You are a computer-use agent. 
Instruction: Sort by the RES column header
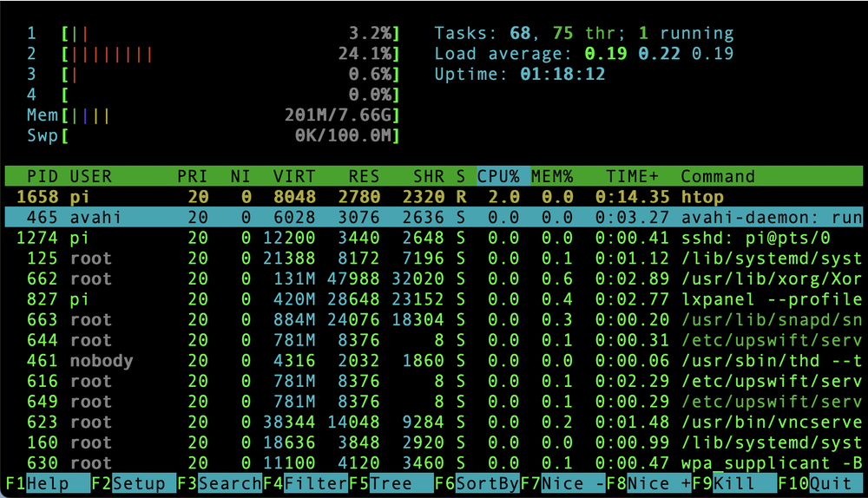point(364,176)
